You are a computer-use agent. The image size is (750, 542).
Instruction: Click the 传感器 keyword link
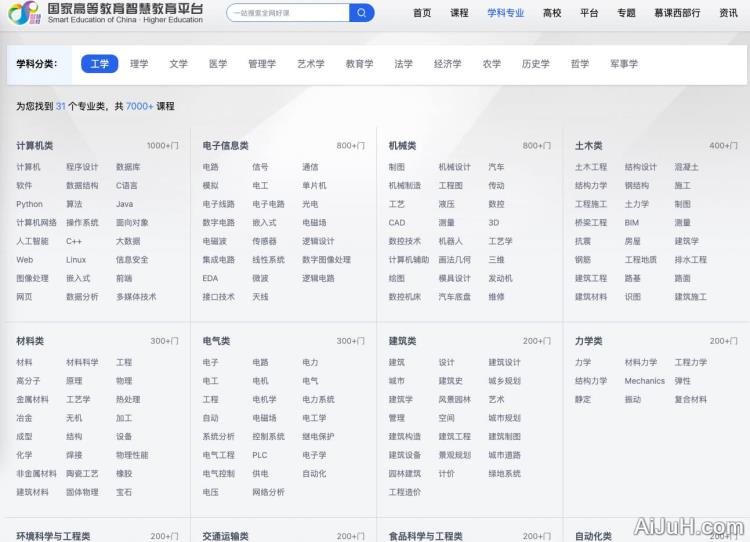[265, 241]
